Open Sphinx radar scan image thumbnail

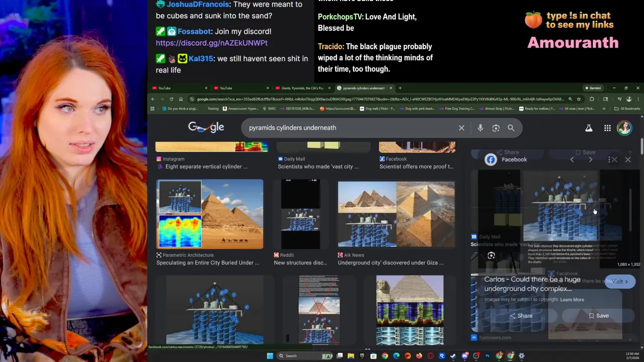click(x=410, y=310)
